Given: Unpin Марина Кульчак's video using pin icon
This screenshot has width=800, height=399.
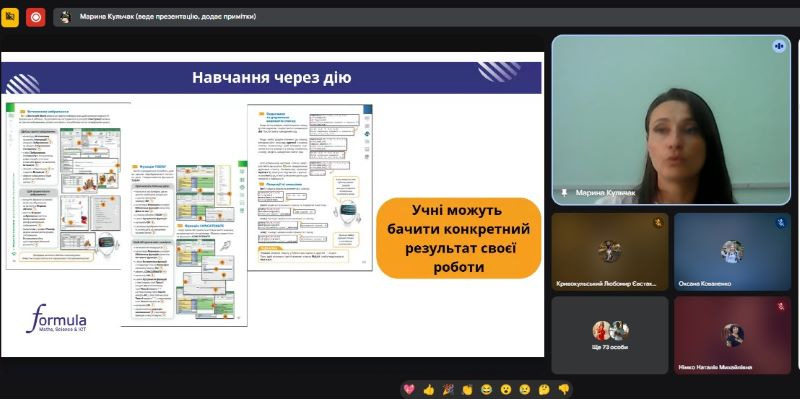Looking at the screenshot, I should click(564, 193).
